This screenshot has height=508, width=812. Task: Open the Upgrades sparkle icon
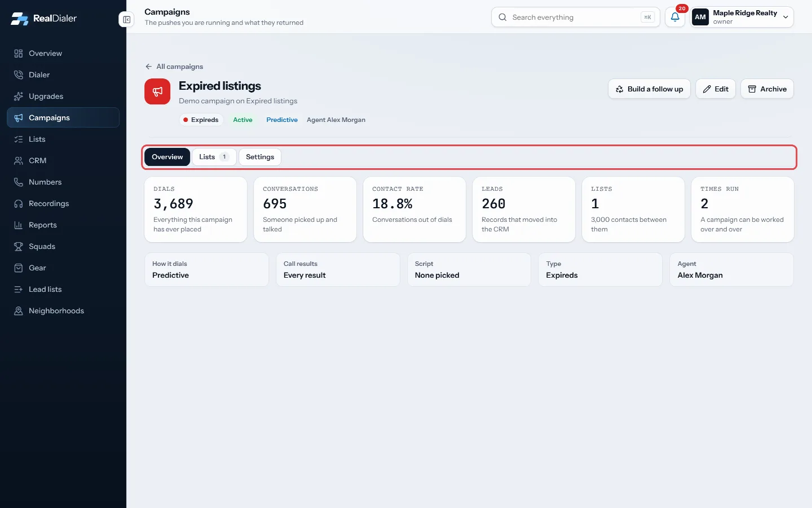pos(19,97)
